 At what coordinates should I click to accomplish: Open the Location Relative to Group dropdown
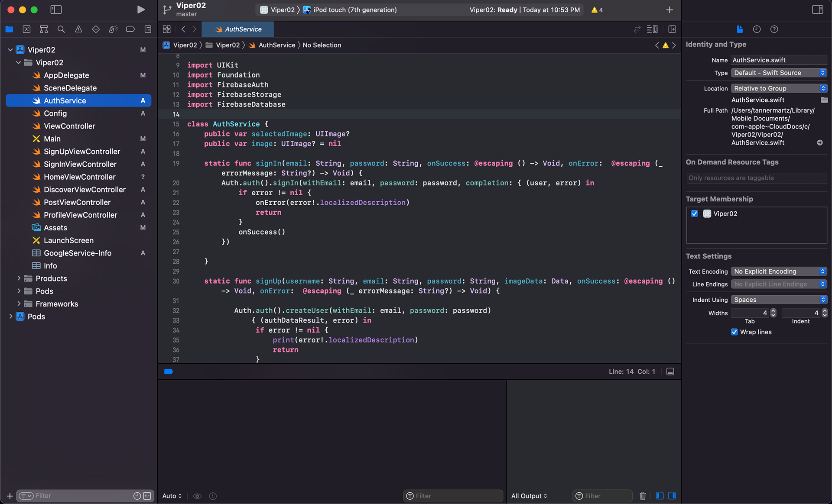779,88
